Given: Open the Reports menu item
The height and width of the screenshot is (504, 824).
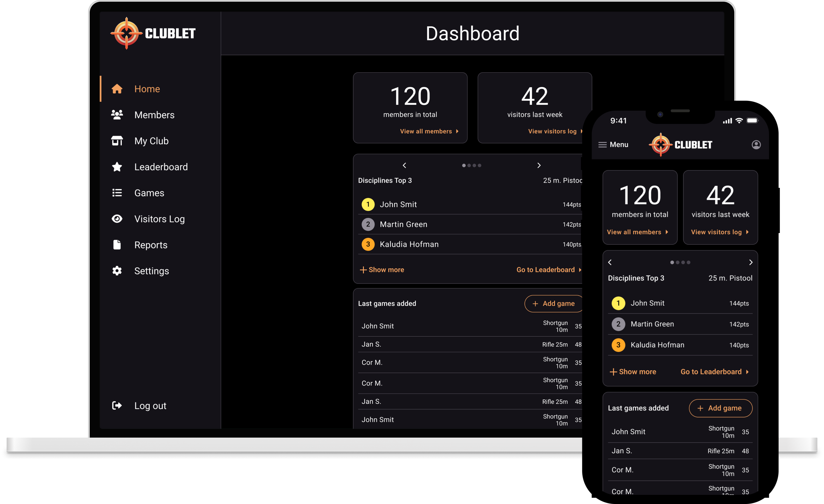Looking at the screenshot, I should [151, 245].
